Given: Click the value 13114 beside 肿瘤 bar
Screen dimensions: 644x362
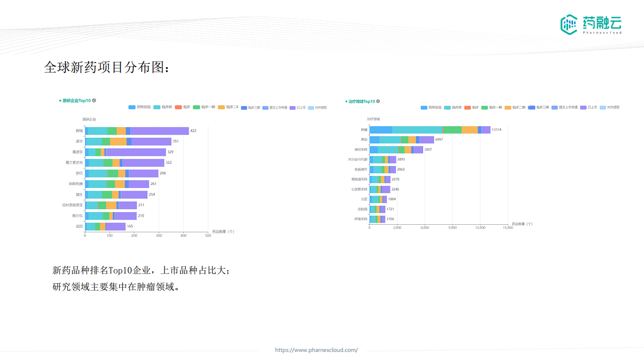Looking at the screenshot, I should (497, 130).
